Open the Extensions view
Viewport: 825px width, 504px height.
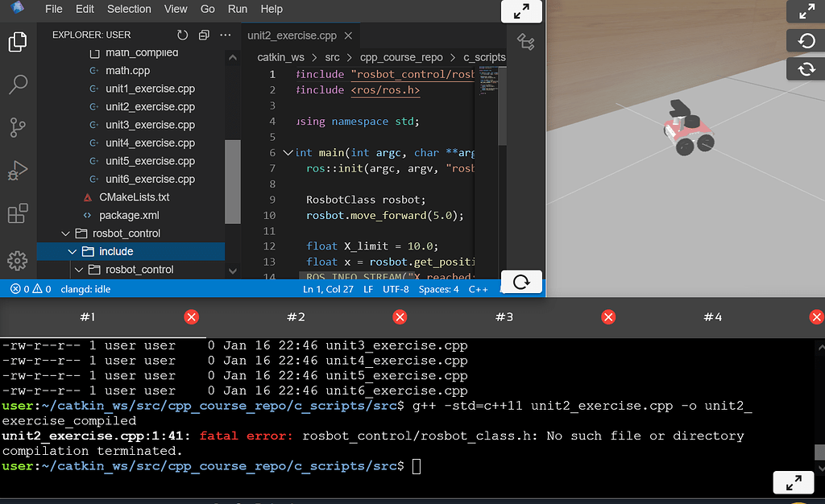pos(18,213)
